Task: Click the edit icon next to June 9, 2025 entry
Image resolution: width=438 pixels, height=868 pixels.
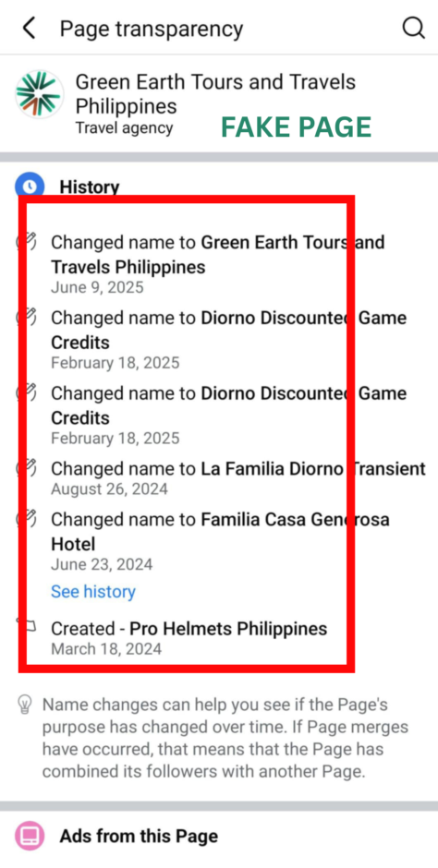Action: point(28,241)
